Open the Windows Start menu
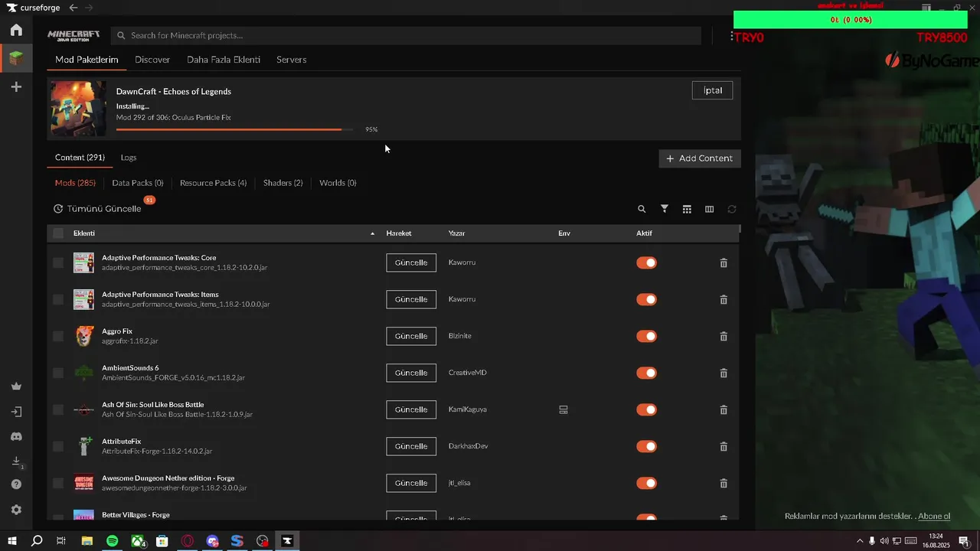980x551 pixels. [x=12, y=541]
